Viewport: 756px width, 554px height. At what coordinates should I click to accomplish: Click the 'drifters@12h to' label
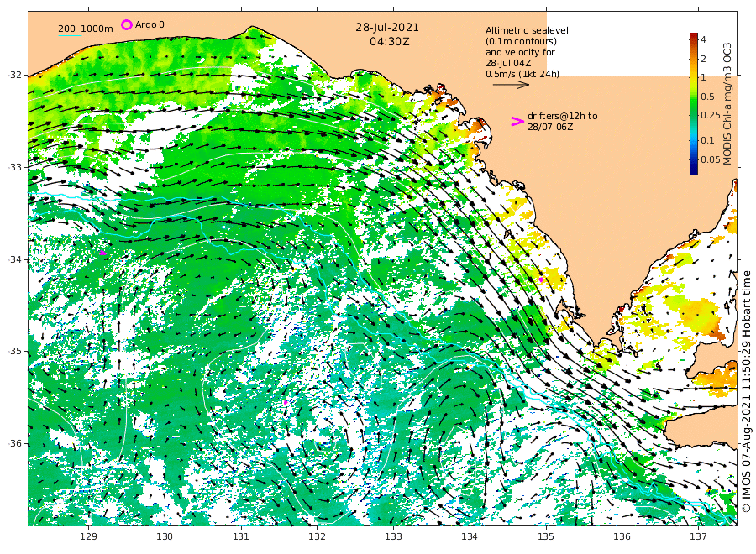[x=562, y=116]
